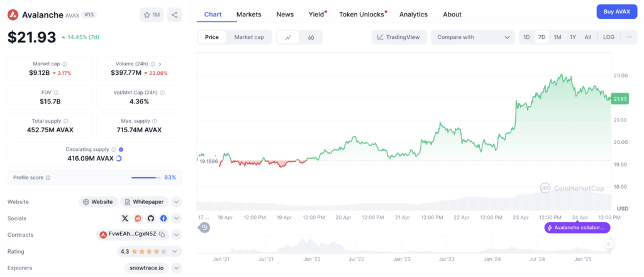The image size is (644, 277).
Task: Open chart more options (three dots)
Action: pyautogui.click(x=630, y=37)
